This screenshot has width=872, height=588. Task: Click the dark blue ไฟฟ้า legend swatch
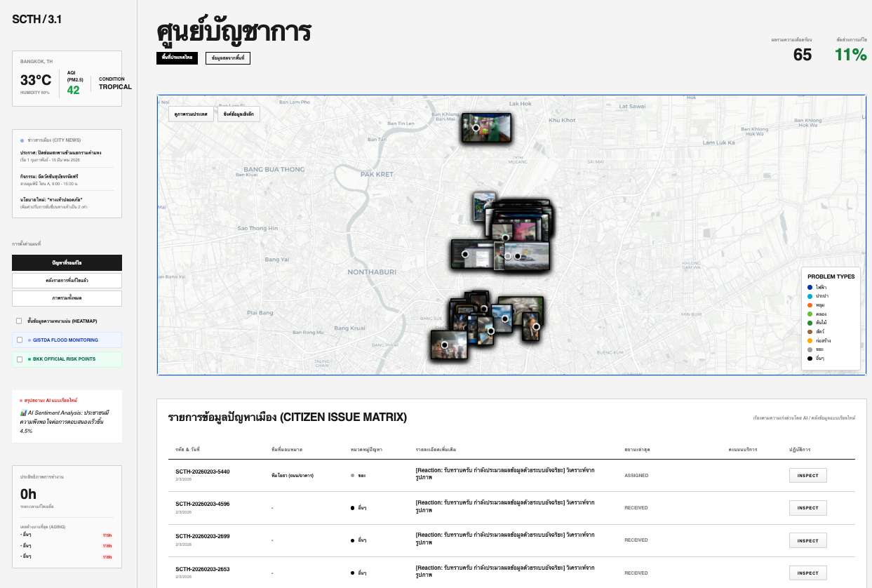point(810,287)
